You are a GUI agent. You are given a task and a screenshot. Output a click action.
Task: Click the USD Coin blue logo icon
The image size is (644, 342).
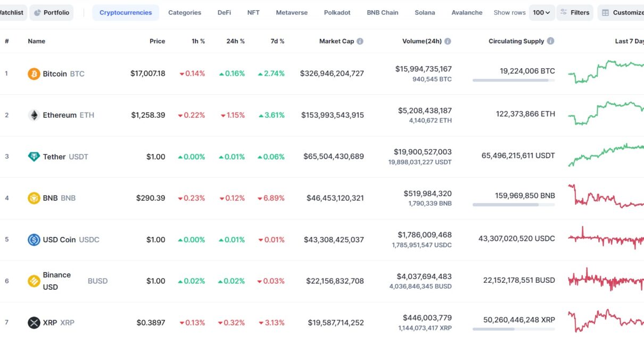coord(34,240)
